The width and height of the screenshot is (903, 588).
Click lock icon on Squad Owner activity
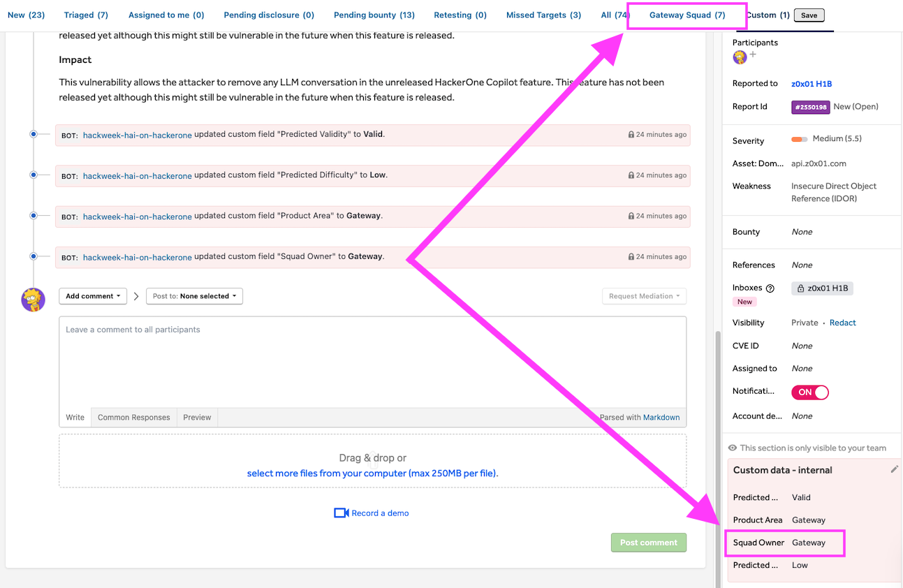631,256
